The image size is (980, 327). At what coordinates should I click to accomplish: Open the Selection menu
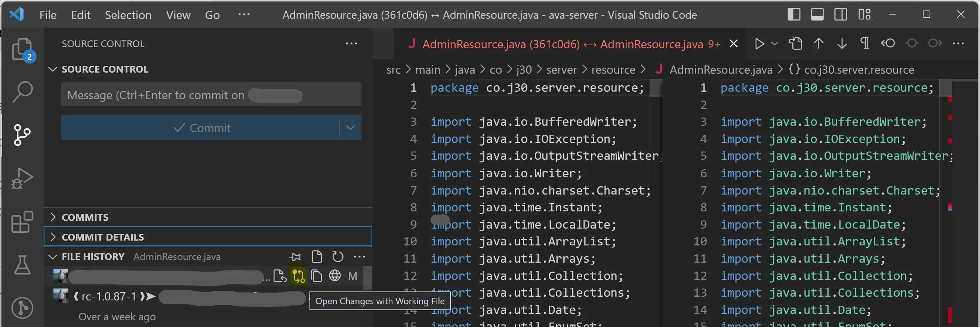[x=128, y=15]
